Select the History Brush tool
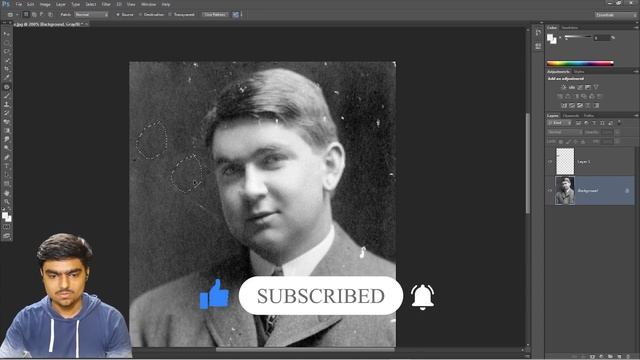 7,113
